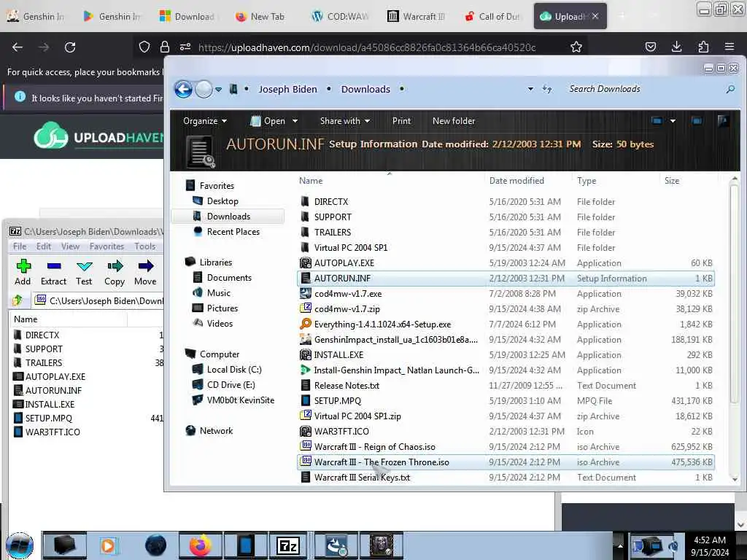Click the Print toolbar button

401,121
